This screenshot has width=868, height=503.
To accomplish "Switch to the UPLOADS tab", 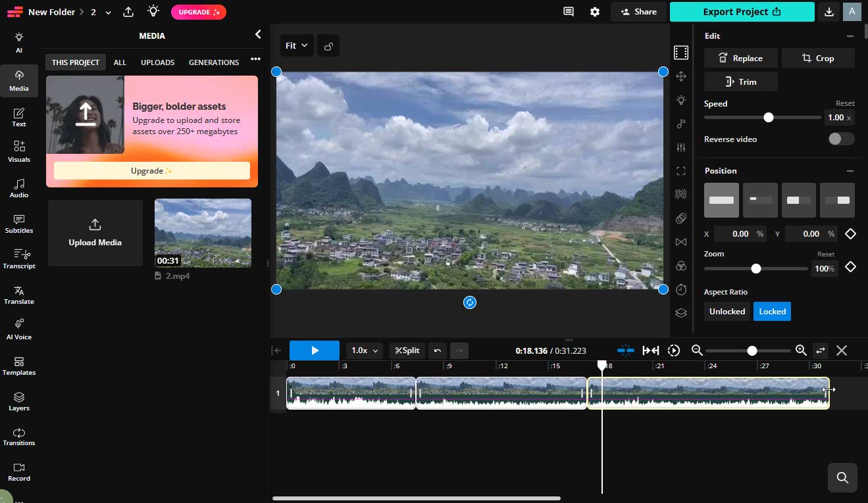I will (x=157, y=62).
